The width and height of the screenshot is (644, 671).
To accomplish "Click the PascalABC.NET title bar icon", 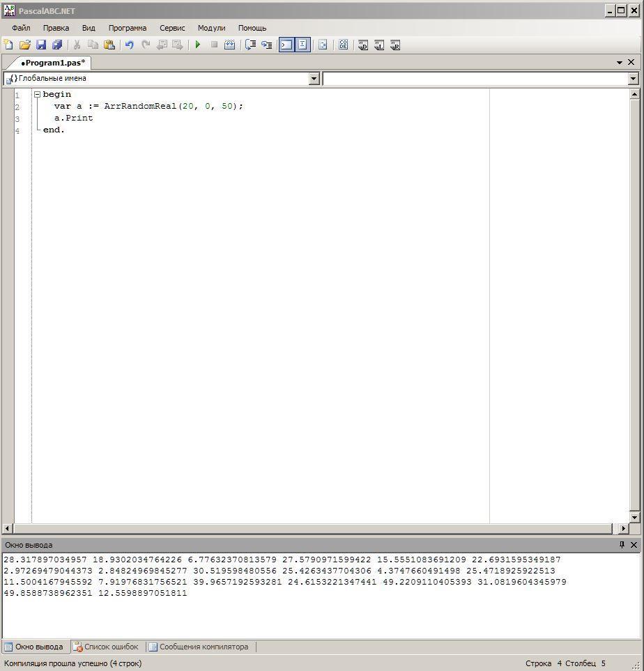I will pos(9,10).
